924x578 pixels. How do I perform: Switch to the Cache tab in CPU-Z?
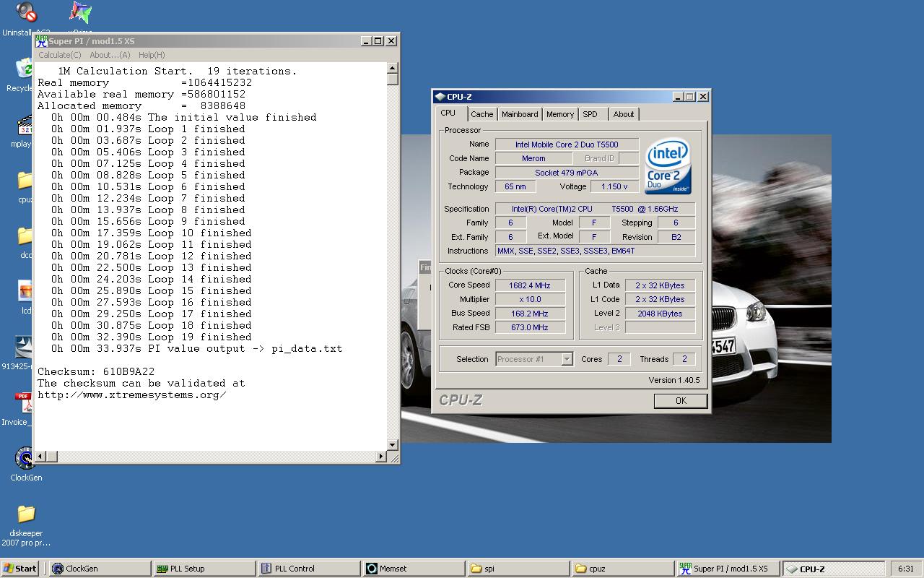point(481,114)
